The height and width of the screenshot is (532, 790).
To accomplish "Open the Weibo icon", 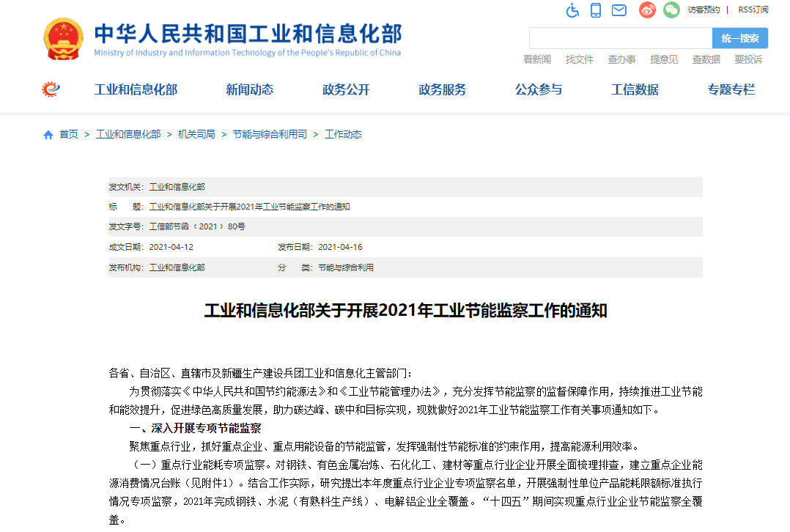I will tap(647, 10).
